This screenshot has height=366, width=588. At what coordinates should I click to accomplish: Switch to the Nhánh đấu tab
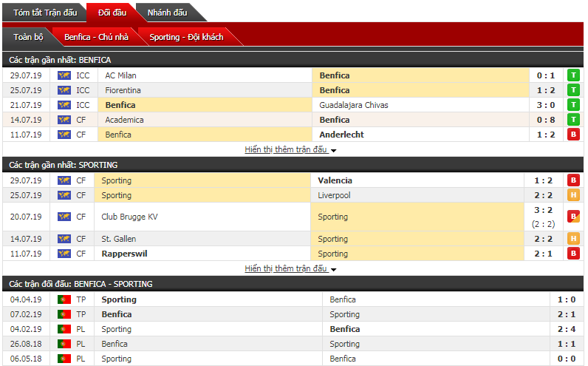coord(167,13)
